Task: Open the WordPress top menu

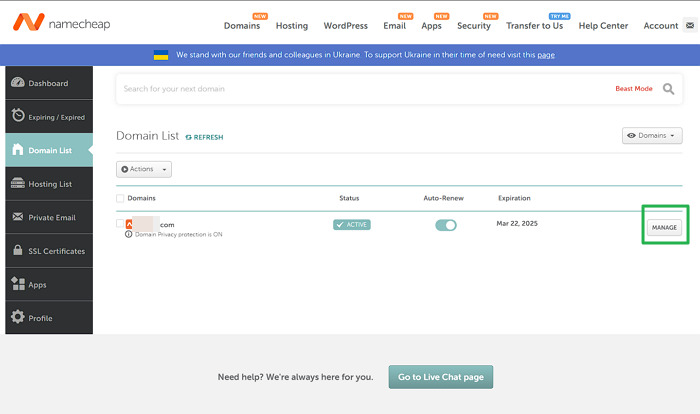Action: [346, 26]
